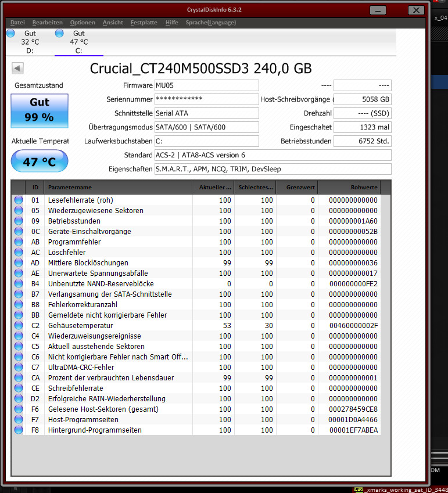Click the disk title Crucial_CT240M500SSD3 240,0 GB
This screenshot has width=448, height=493.
point(200,68)
